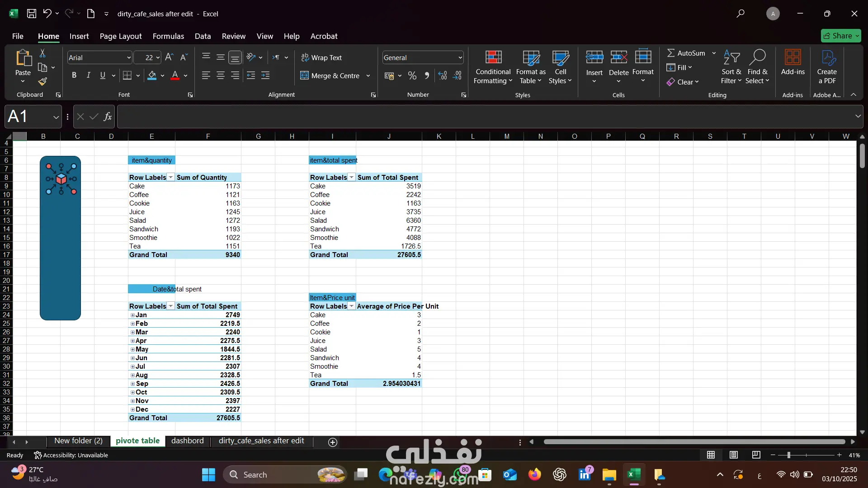Viewport: 868px width, 488px height.
Task: Decrease font size with the smaller A
Action: [184, 57]
